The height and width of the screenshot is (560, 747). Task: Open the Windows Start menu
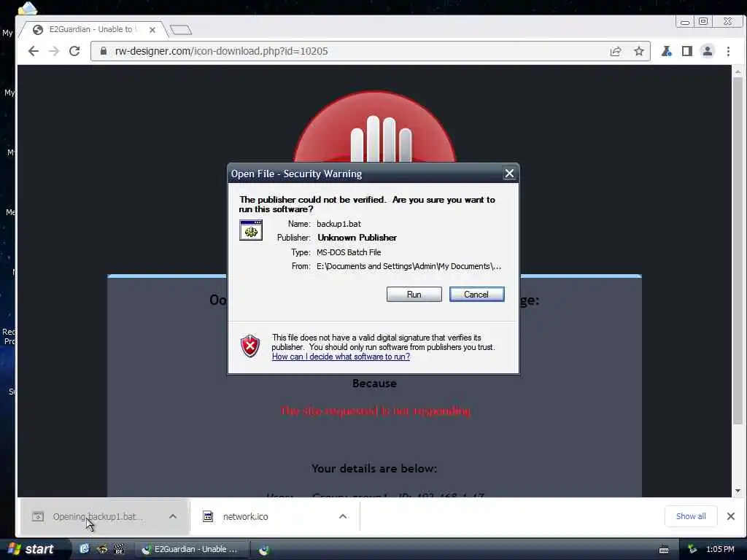(x=32, y=549)
